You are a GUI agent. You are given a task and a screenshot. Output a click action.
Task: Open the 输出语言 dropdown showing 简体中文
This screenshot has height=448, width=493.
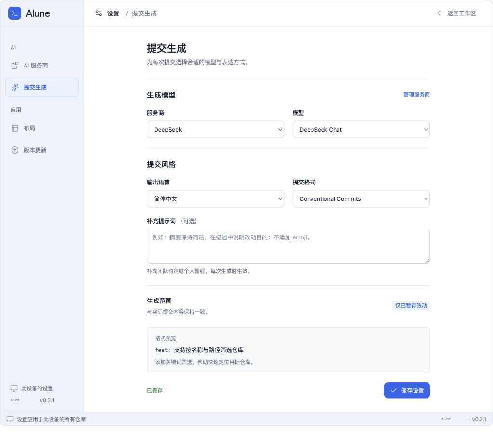pos(215,199)
